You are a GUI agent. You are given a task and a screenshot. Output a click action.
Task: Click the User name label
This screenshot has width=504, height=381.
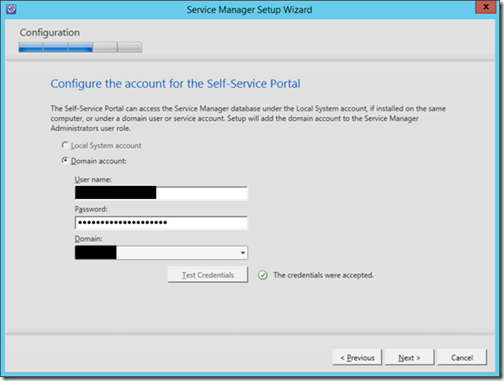(x=93, y=179)
